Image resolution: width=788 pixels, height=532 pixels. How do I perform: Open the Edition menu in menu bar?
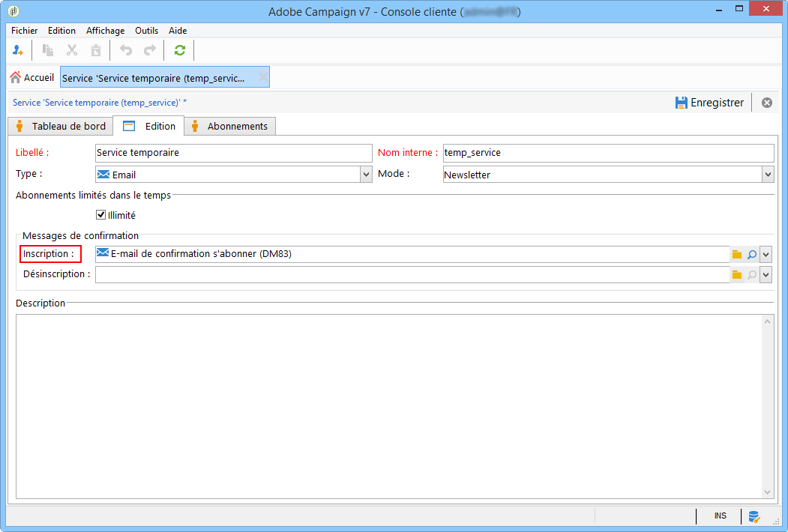pyautogui.click(x=61, y=31)
